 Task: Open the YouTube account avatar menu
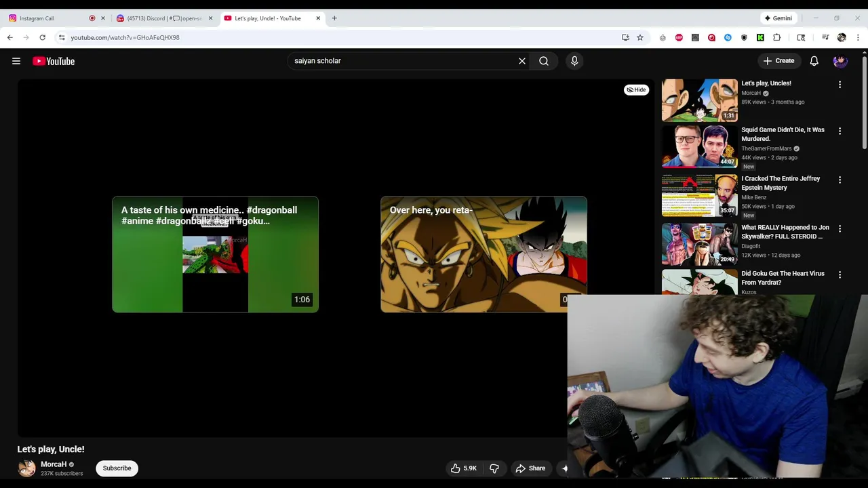840,61
